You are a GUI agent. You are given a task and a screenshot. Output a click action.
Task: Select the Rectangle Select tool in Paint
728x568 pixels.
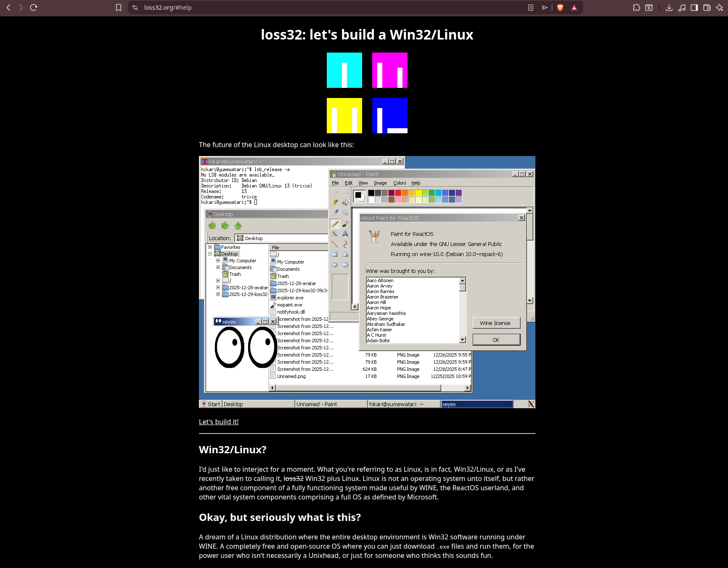click(345, 192)
